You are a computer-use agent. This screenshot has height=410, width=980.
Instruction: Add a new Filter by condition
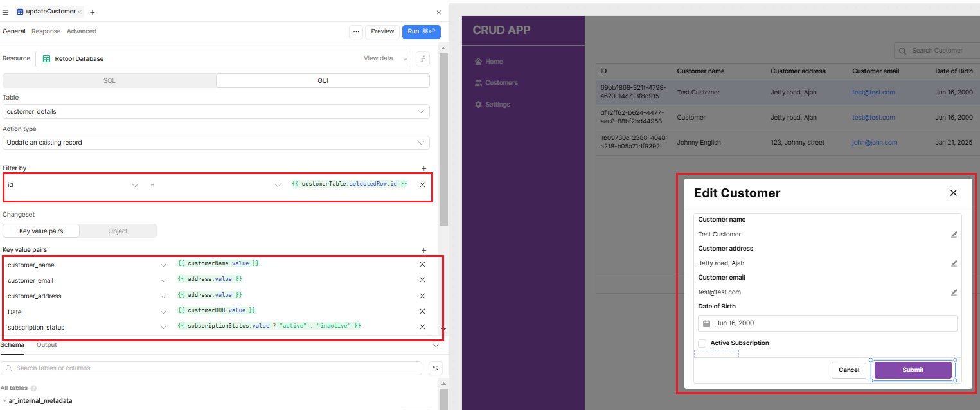point(423,168)
